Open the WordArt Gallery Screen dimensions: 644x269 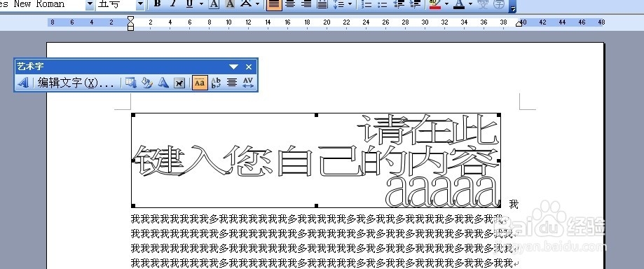(130, 83)
